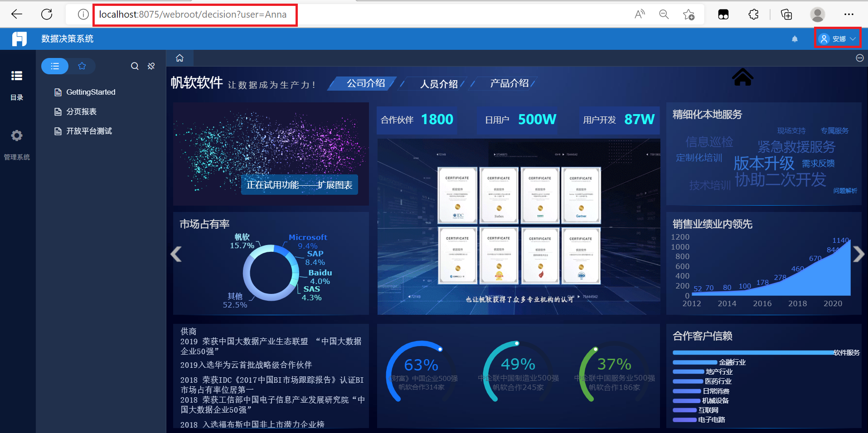Click 协助二次开发 in the word cloud

781,180
